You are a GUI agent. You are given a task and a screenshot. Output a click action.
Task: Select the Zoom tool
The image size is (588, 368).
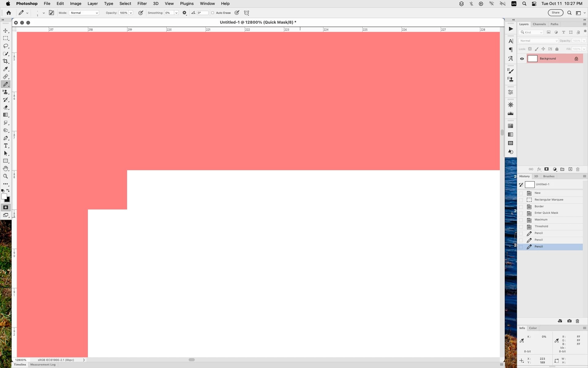coord(6,176)
